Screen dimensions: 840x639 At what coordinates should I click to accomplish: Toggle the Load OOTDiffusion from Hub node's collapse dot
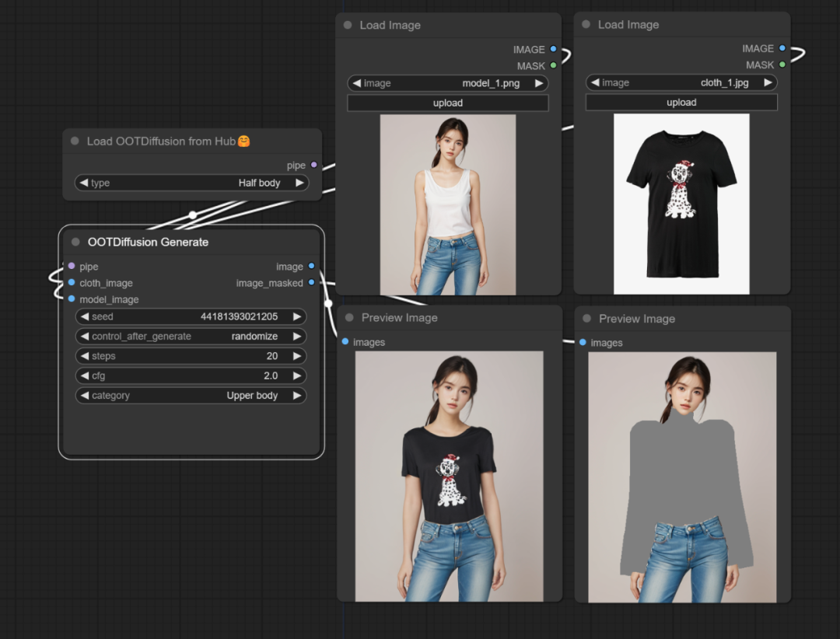(x=75, y=141)
